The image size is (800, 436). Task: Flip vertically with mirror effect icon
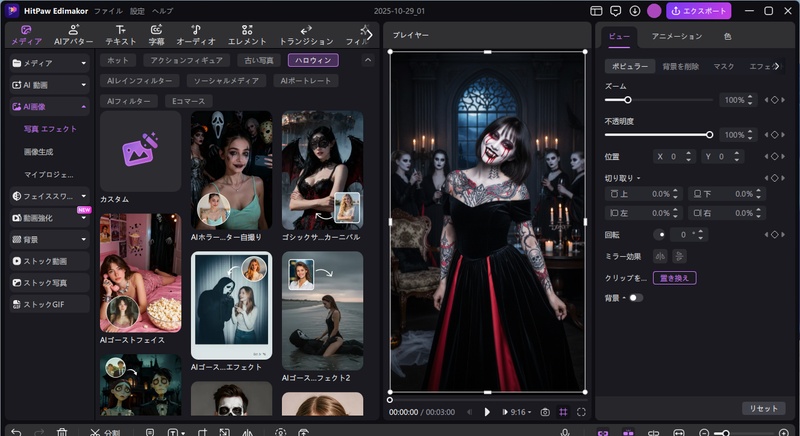click(x=679, y=256)
